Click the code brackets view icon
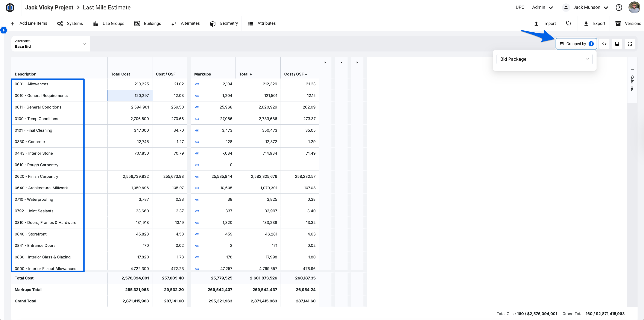 (604, 44)
